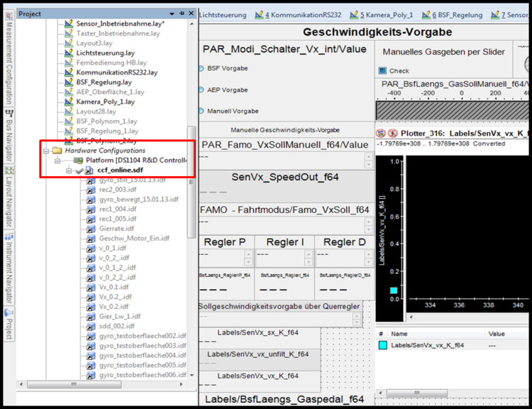Click the Lichtsteuerung.lay layout file icon
Screen dimensions: 532x409
(69, 53)
